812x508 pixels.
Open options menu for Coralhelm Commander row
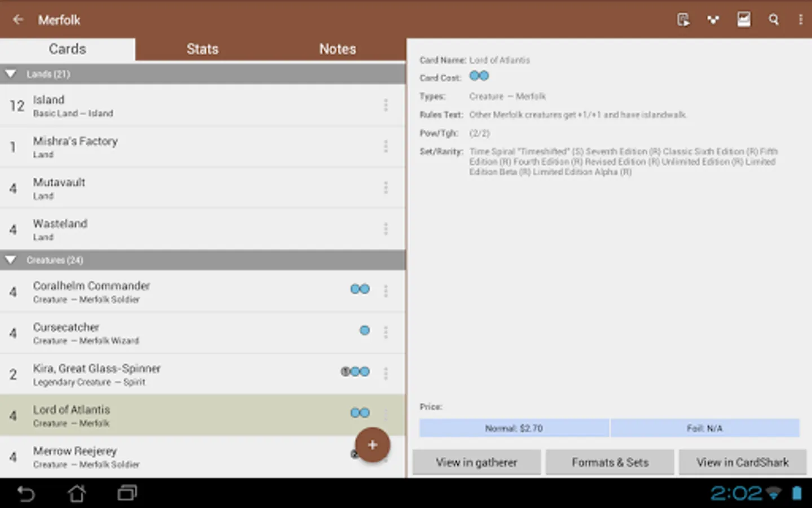tap(386, 291)
